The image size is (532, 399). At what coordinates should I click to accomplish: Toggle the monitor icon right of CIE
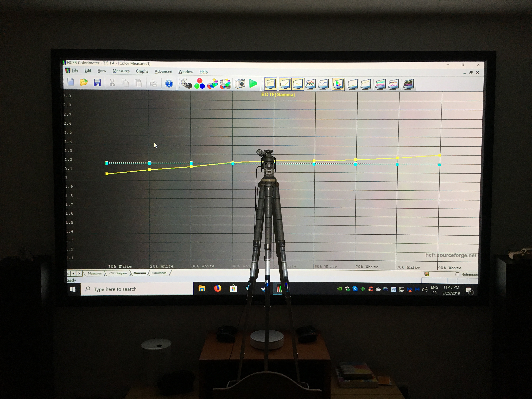tap(353, 84)
